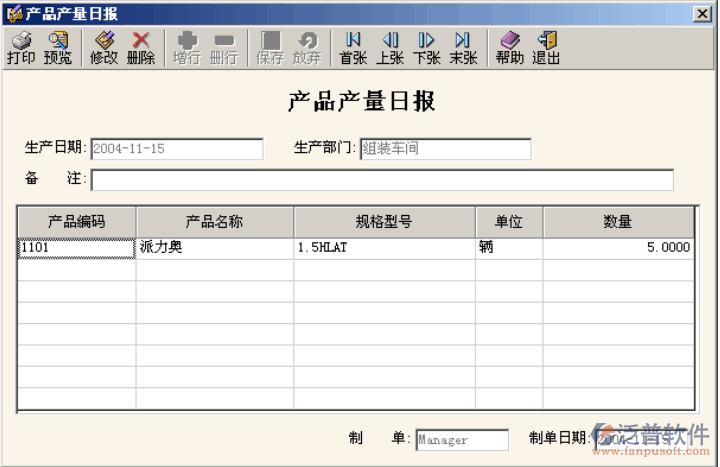
Task: Click the 产品编码 column header
Action: tap(77, 222)
